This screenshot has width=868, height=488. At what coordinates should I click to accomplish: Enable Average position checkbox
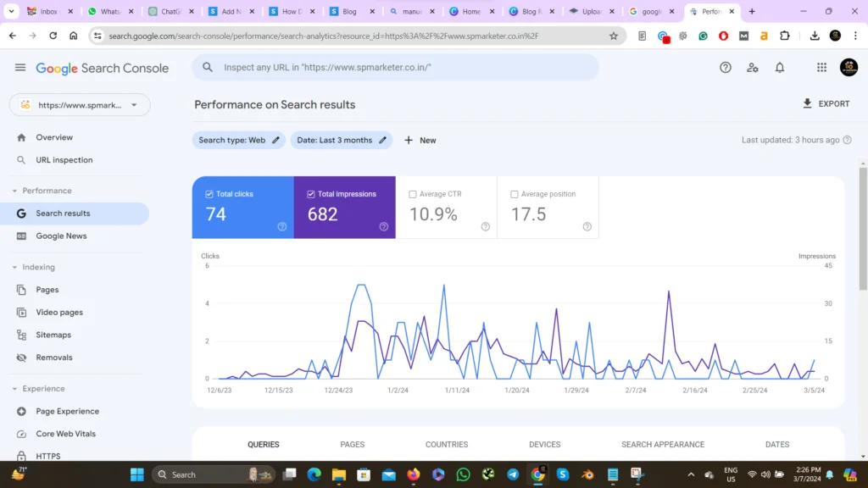pos(515,194)
